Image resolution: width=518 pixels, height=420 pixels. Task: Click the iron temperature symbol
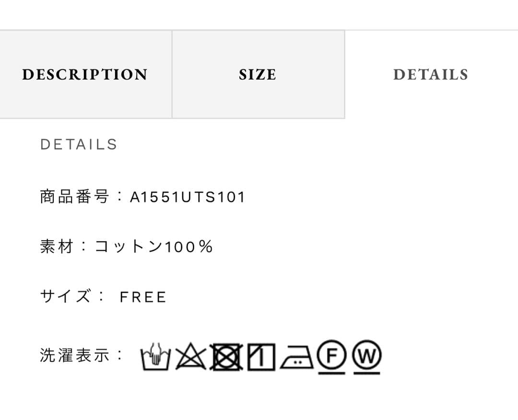pos(297,358)
